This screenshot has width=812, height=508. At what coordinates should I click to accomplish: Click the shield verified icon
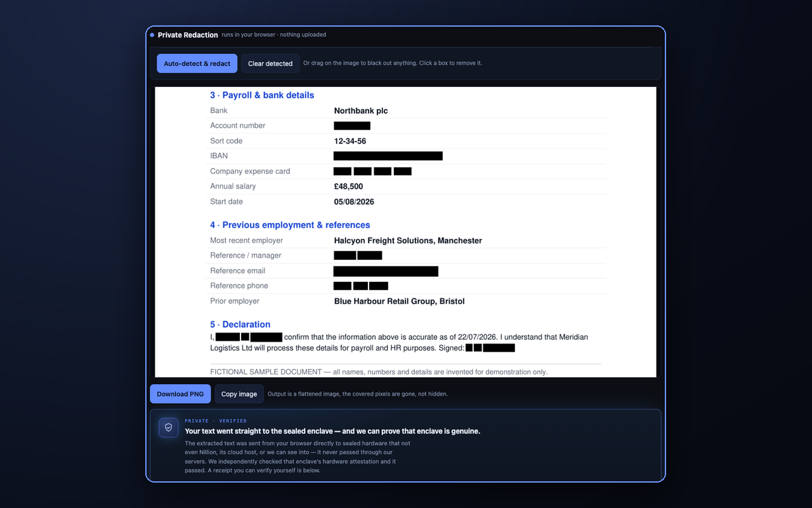(169, 427)
